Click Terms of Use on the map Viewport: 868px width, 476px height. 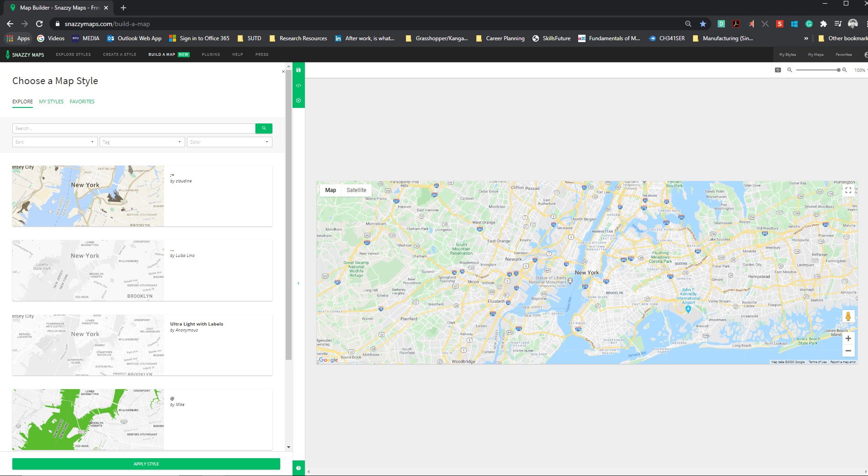[x=817, y=362]
